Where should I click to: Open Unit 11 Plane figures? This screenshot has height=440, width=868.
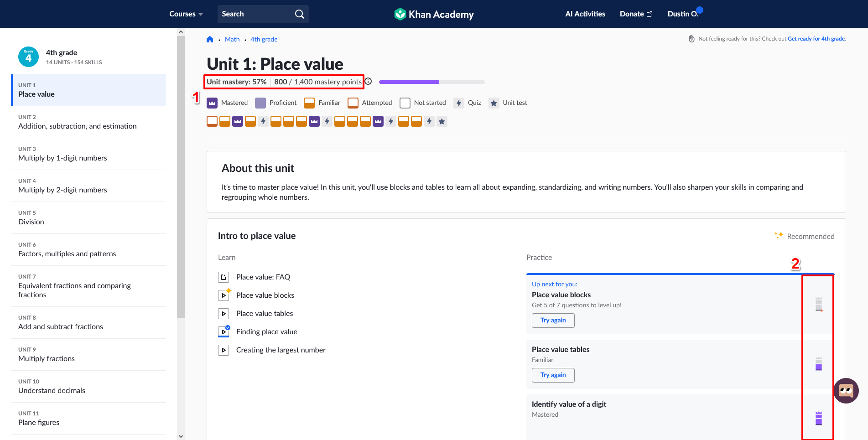(x=89, y=419)
